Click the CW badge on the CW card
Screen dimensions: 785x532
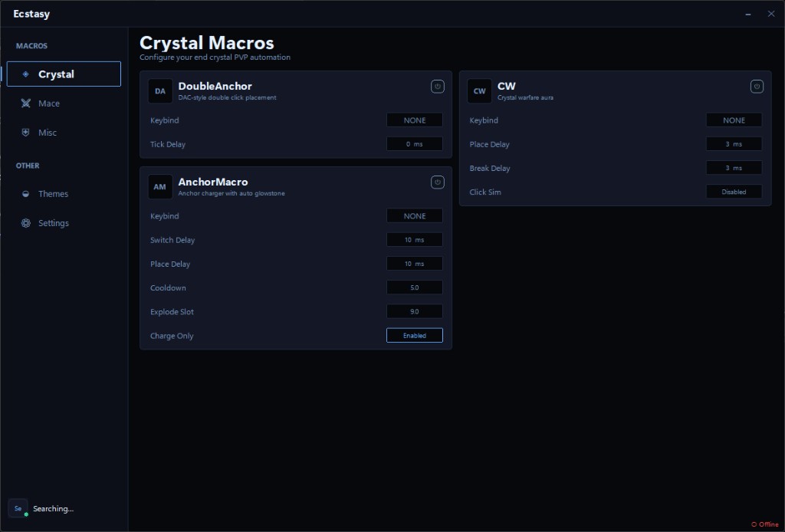click(x=479, y=90)
